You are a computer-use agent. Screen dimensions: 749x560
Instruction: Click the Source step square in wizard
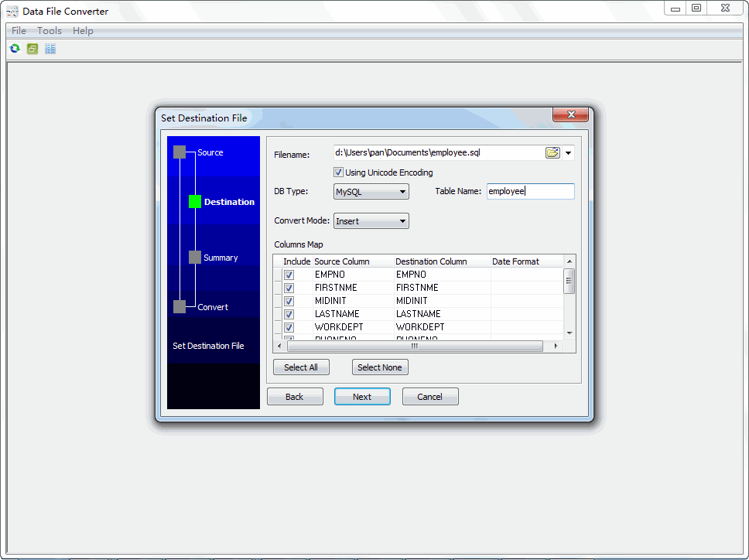pyautogui.click(x=180, y=152)
